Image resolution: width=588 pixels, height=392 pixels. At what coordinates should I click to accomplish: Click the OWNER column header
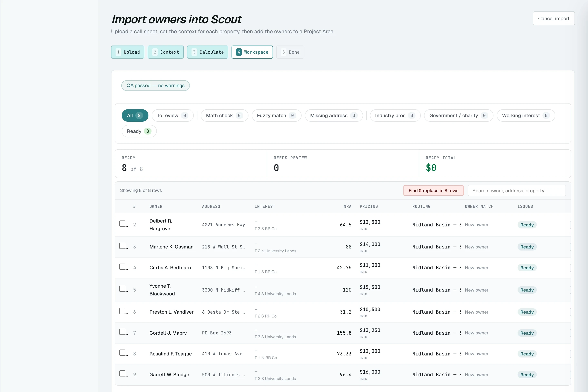point(156,206)
